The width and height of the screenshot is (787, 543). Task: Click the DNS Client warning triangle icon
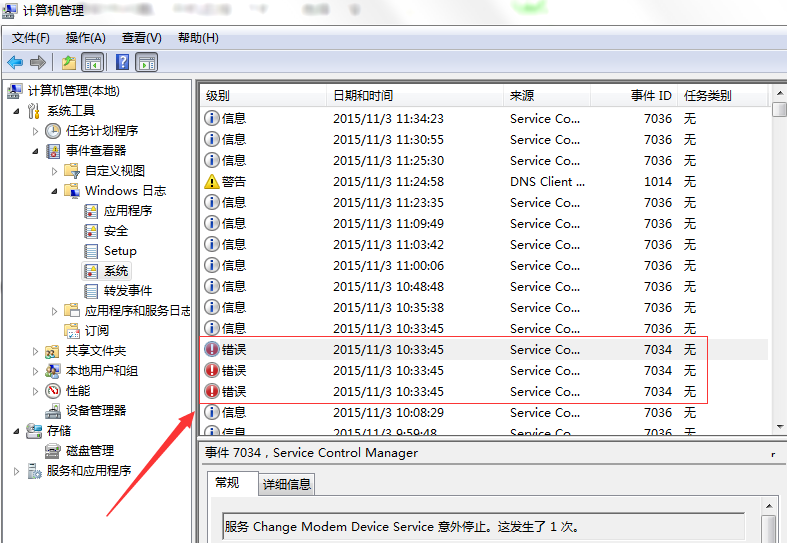click(211, 182)
